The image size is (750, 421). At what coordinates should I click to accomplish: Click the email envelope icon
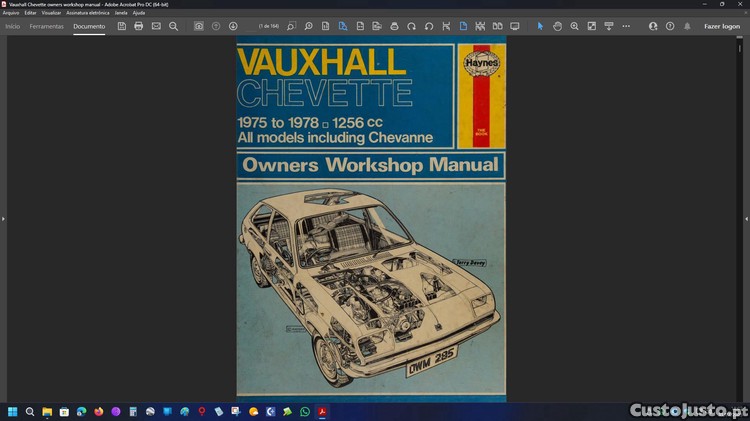pos(156,26)
